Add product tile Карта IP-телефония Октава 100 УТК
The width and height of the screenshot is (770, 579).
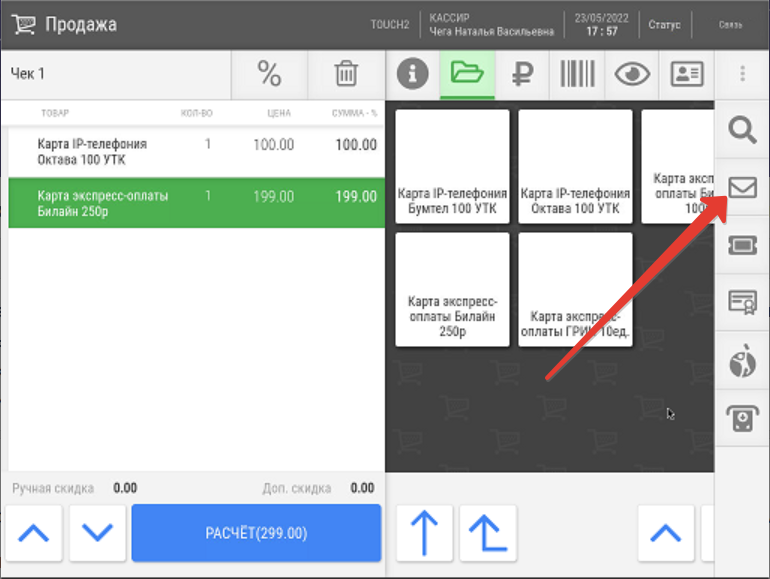click(575, 166)
